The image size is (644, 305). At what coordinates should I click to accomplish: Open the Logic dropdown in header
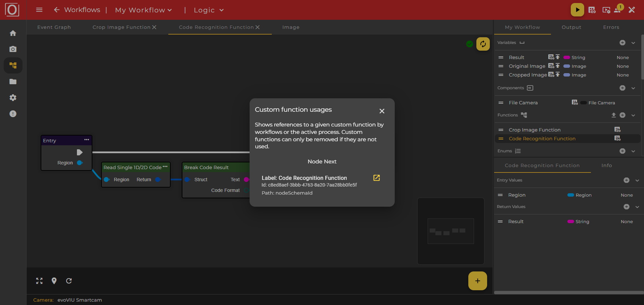tap(209, 10)
